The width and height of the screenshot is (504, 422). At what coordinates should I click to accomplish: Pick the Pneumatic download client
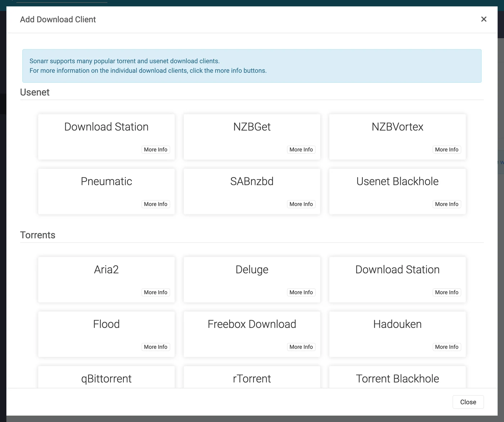pos(106,191)
